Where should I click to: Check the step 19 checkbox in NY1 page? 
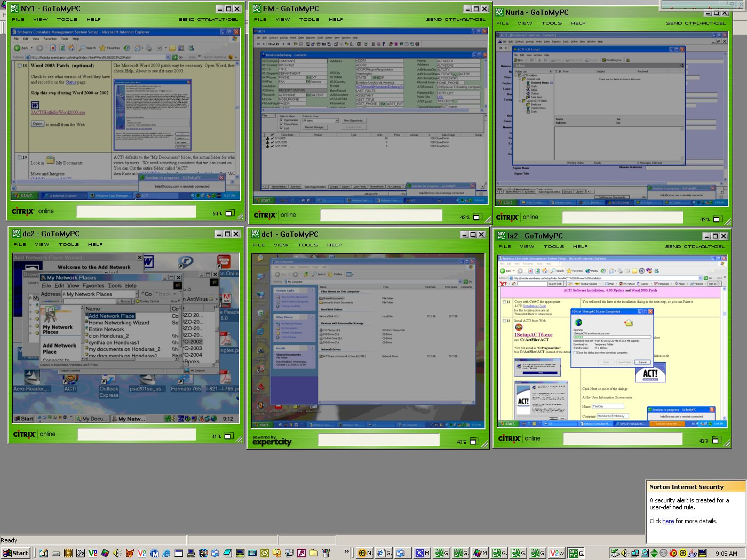(x=19, y=157)
